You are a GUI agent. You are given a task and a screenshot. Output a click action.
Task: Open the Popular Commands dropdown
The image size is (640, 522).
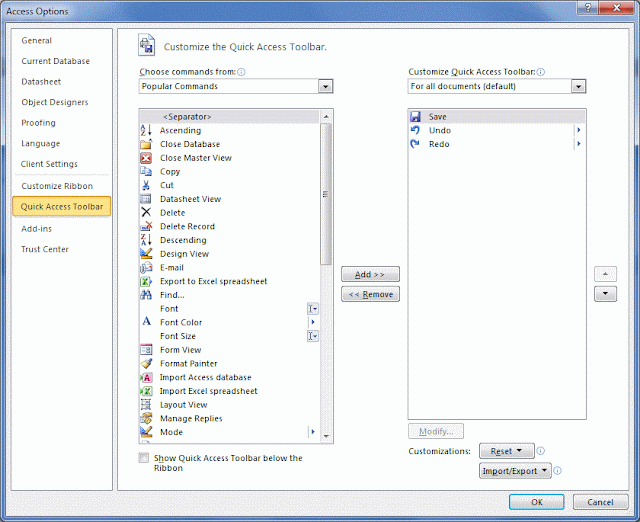[x=325, y=87]
